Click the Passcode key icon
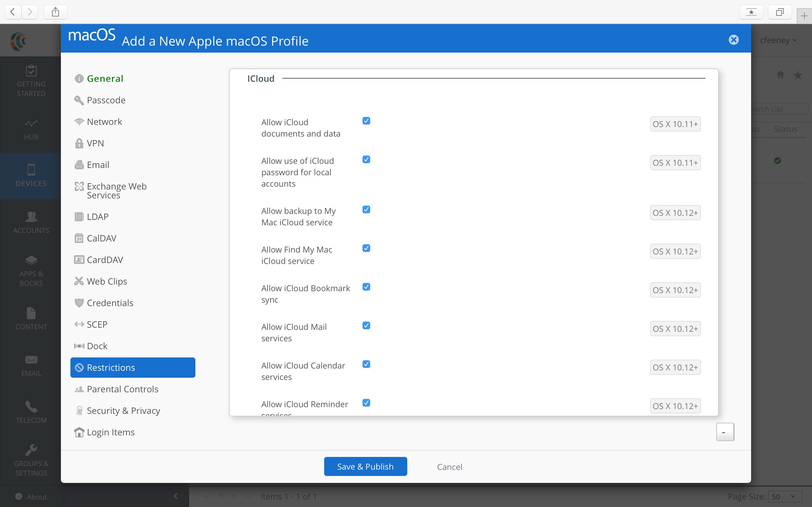The height and width of the screenshot is (507, 812). pyautogui.click(x=79, y=100)
